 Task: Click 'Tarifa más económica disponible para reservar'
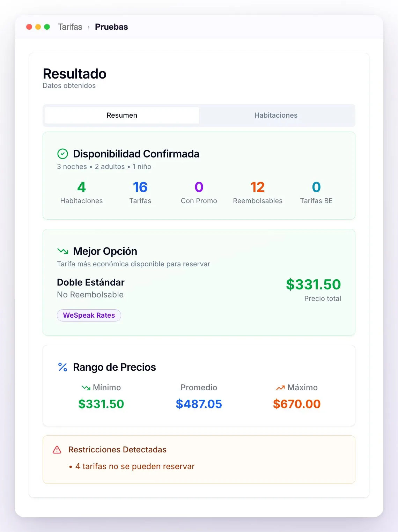pyautogui.click(x=133, y=264)
